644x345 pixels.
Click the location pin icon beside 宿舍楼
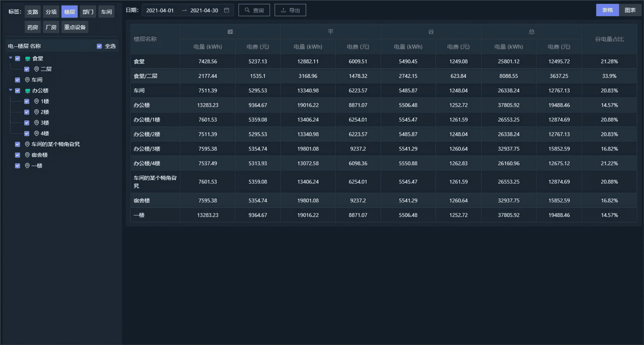click(27, 155)
